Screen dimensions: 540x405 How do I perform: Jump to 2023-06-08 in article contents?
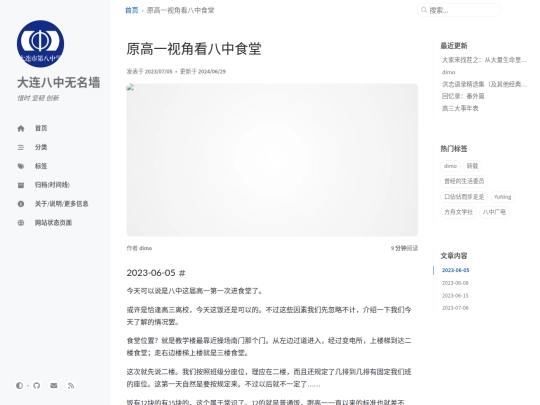[x=455, y=283]
